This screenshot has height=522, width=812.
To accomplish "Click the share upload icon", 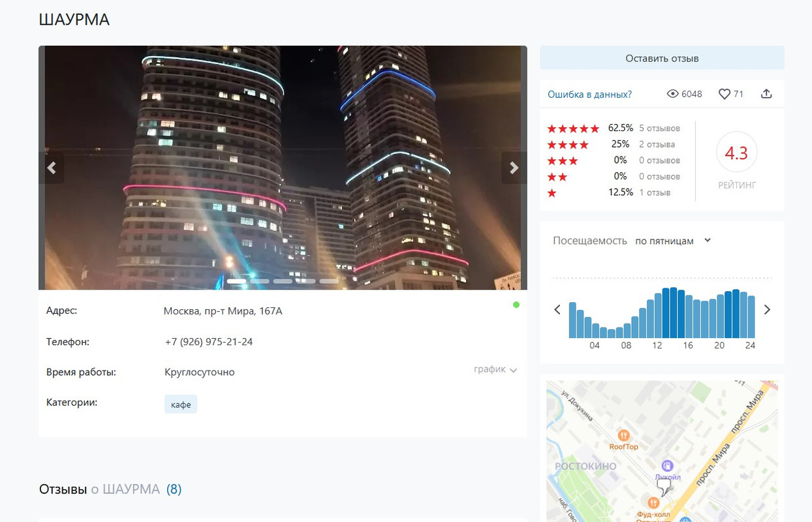I will point(766,94).
